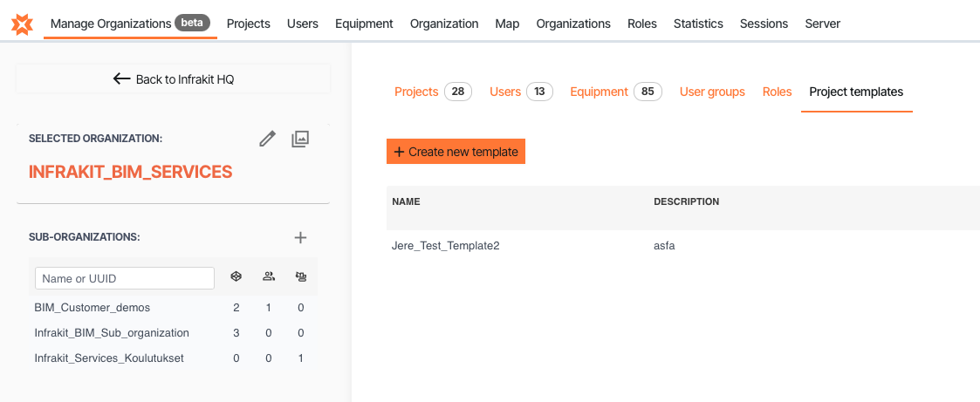Open the User groups tab

pyautogui.click(x=712, y=92)
